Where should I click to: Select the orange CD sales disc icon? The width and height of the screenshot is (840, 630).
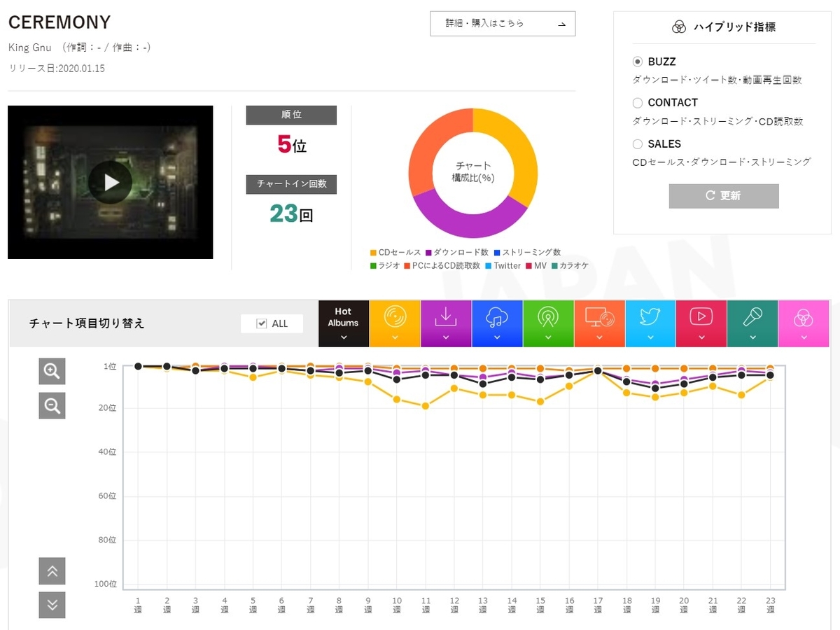395,317
